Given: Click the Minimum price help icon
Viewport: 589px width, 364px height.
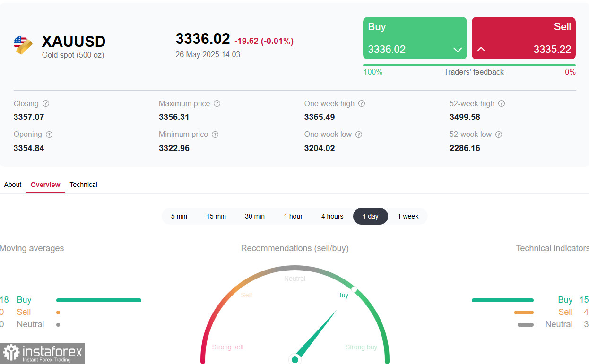Looking at the screenshot, I should (215, 135).
